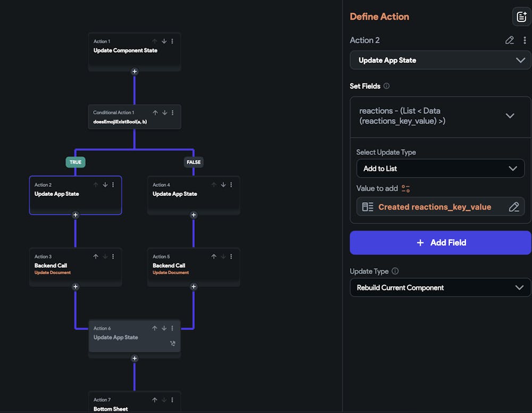Click the TRUE branch label
The image size is (532, 413).
pyautogui.click(x=76, y=162)
